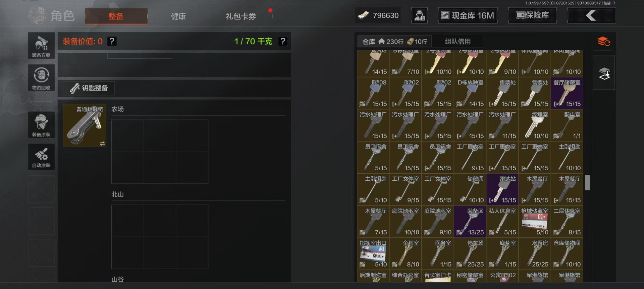Show help for 装备价值 question mark

[x=112, y=41]
